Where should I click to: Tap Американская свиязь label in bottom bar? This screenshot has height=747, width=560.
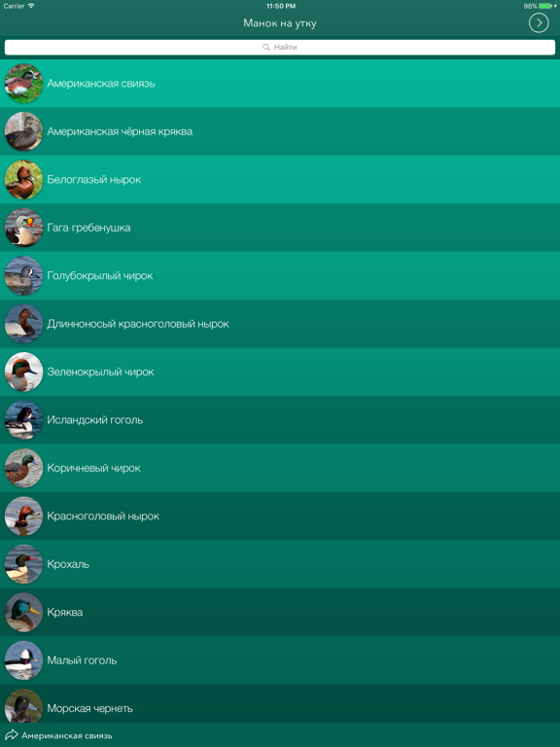pos(67,735)
